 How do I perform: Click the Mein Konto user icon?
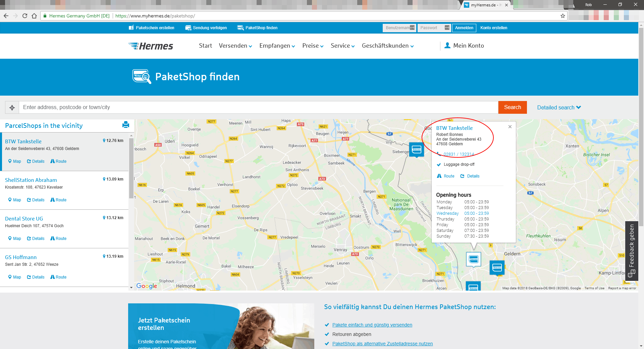(447, 45)
